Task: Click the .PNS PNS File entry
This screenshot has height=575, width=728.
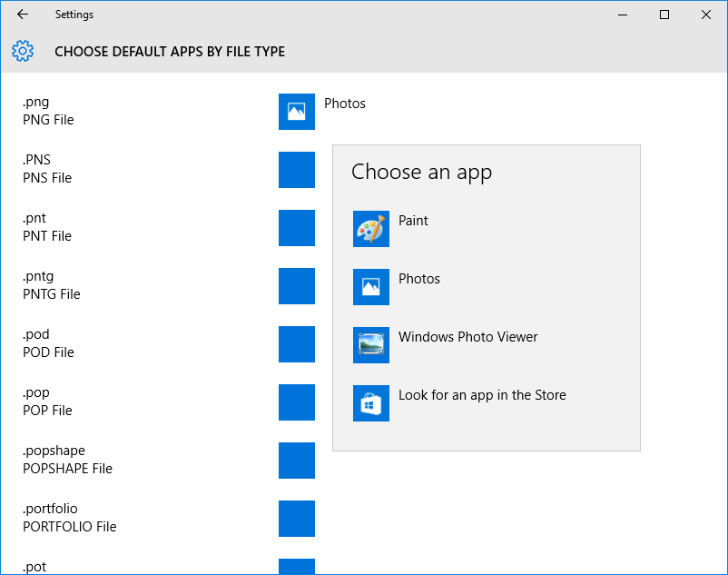Action: pos(47,169)
